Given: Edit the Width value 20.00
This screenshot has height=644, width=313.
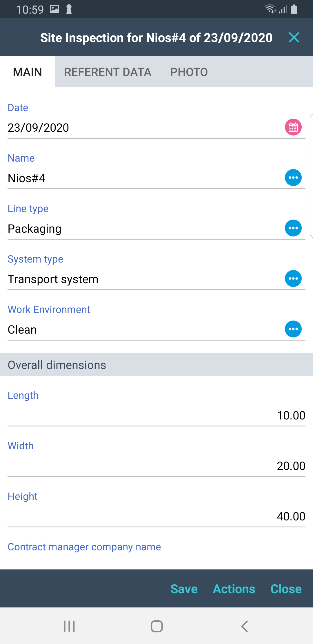Looking at the screenshot, I should (156, 466).
